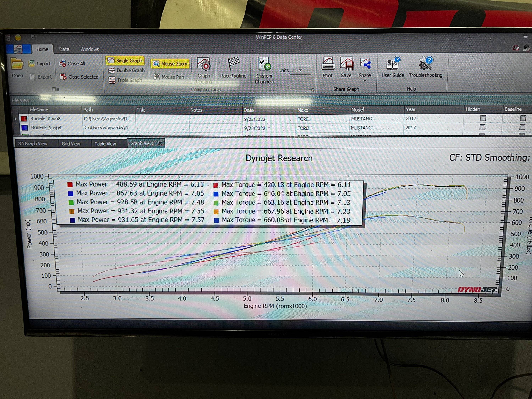This screenshot has width=532, height=399.
Task: Activate the Mouse Pan tool
Action: coord(169,77)
